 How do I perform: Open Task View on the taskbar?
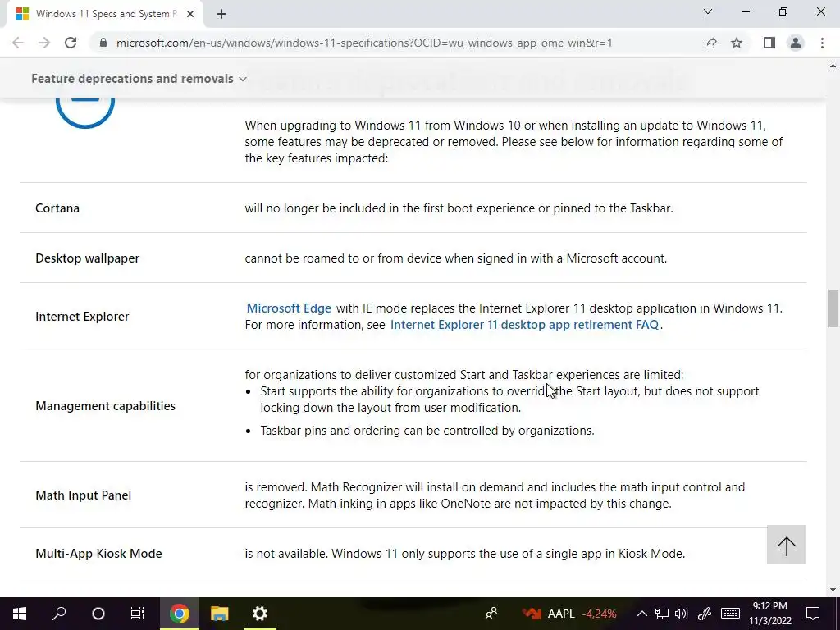138,614
